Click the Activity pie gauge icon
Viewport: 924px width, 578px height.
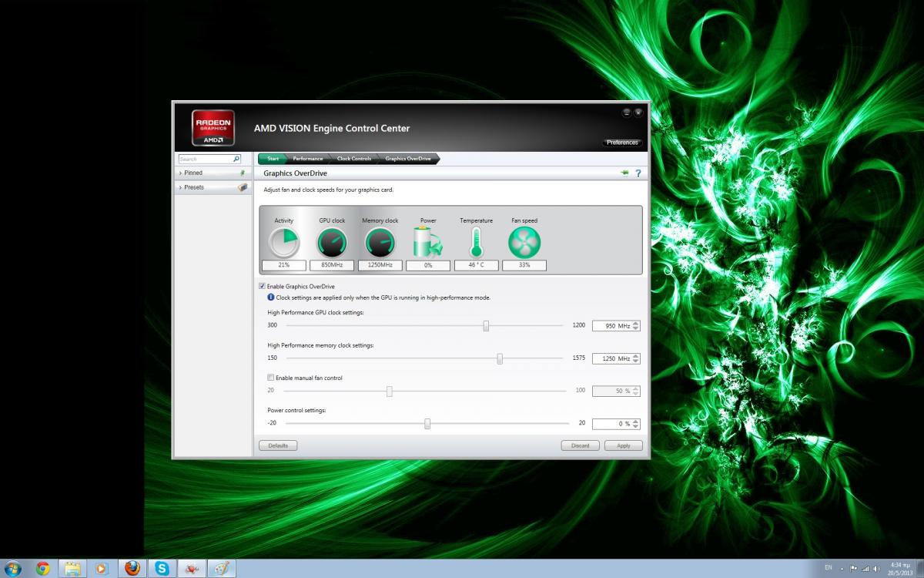pyautogui.click(x=284, y=243)
